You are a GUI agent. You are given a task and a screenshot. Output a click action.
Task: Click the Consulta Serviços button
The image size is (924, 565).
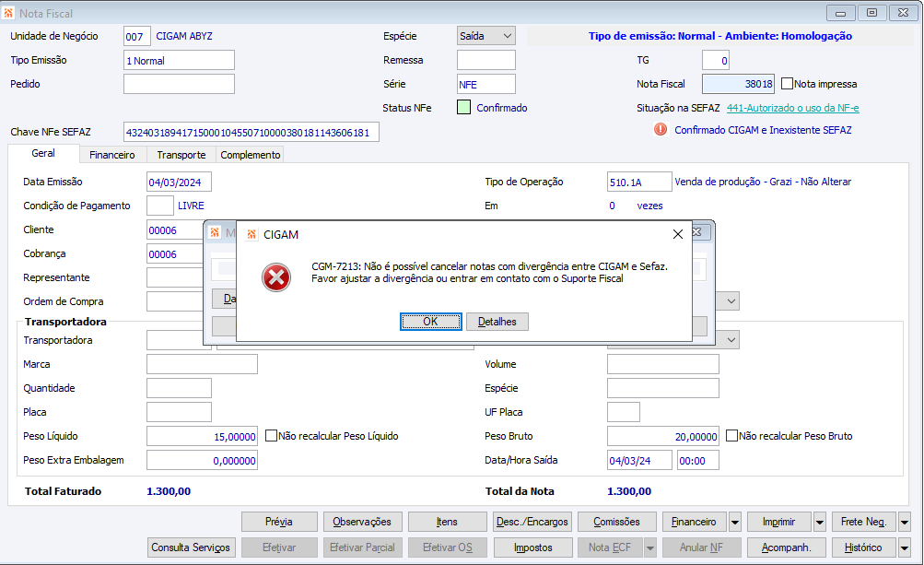[192, 547]
